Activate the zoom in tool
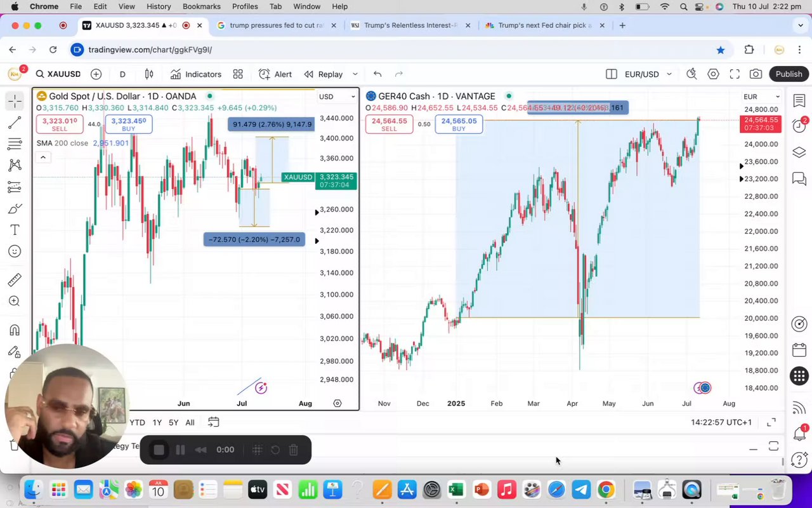The width and height of the screenshot is (812, 508). tap(15, 301)
